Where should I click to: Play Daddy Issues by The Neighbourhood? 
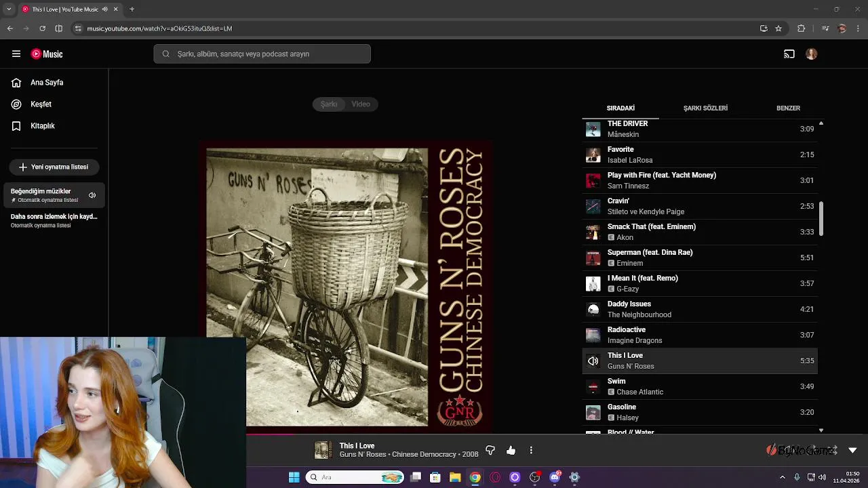tap(700, 309)
